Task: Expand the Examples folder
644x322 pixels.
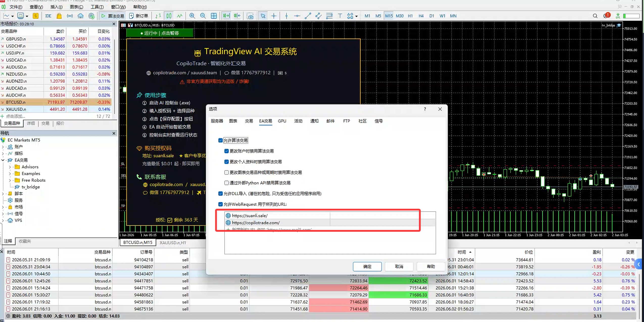Action: tap(10, 174)
